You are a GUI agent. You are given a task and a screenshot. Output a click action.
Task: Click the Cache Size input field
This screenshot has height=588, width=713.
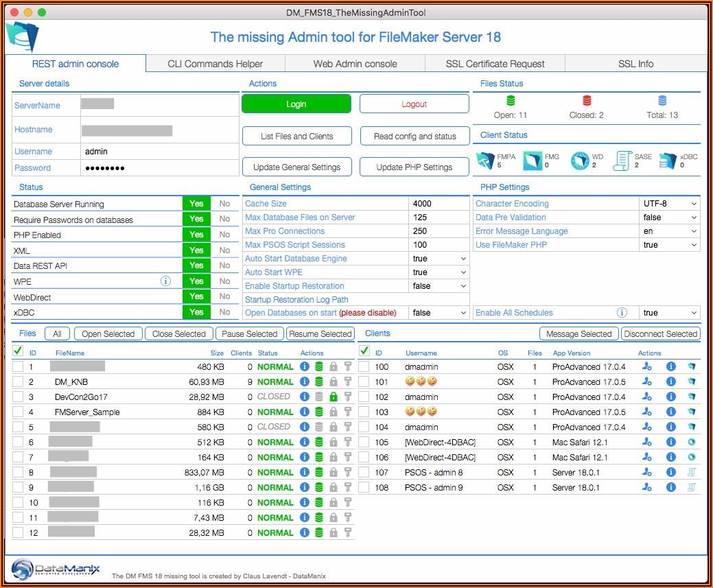point(439,204)
